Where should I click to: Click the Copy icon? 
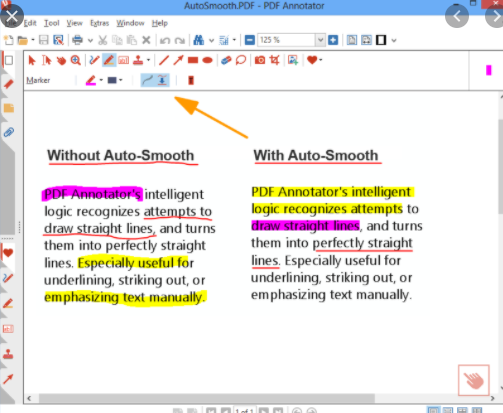pos(117,40)
